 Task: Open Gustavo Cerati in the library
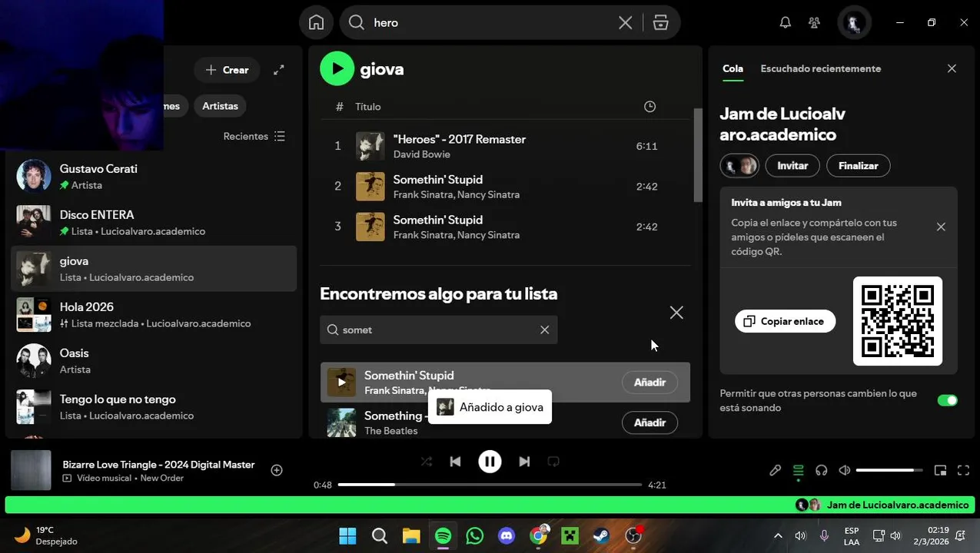(154, 177)
